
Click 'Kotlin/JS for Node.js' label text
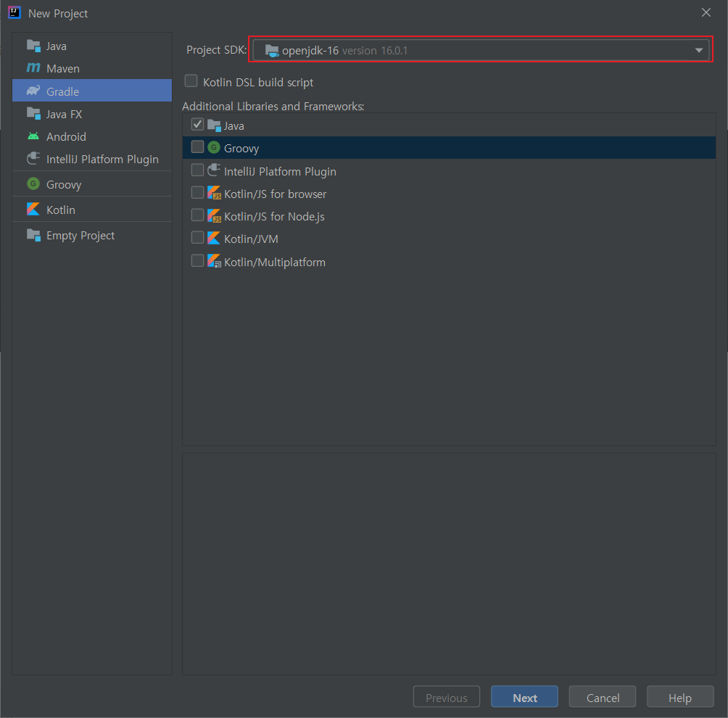[274, 216]
